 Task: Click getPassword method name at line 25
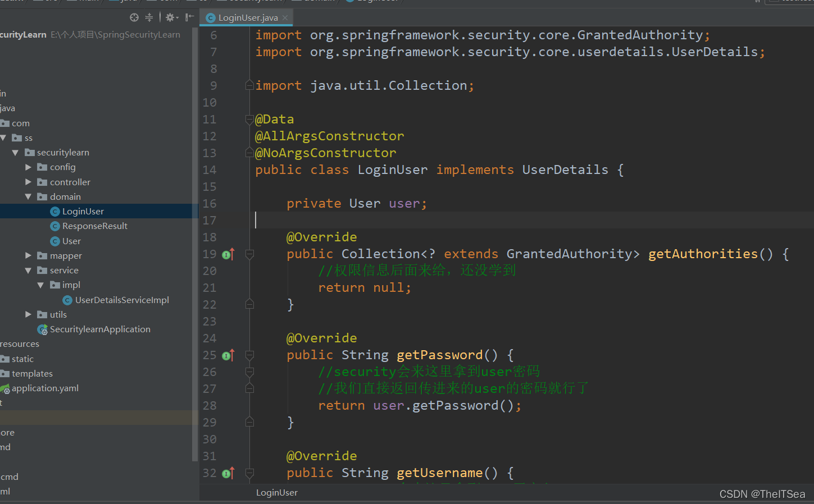(x=439, y=355)
